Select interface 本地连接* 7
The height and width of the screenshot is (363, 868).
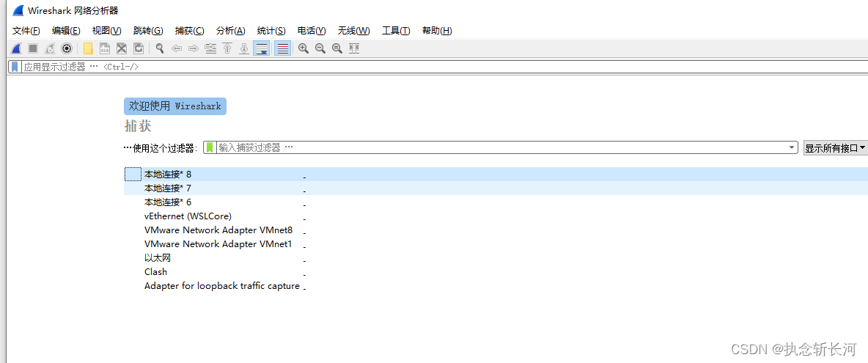[496, 188]
